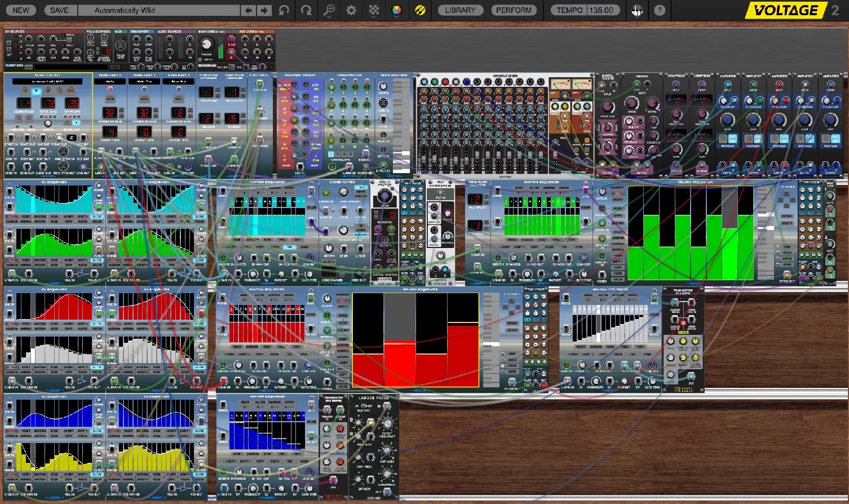Click the Song Control stop button

point(48,91)
